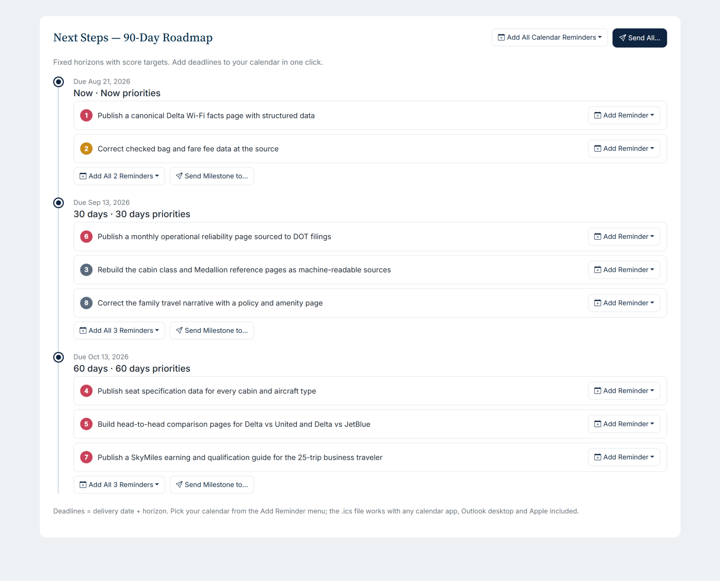Open Add Reminder for seat specification data
The width and height of the screenshot is (720, 588).
point(624,391)
